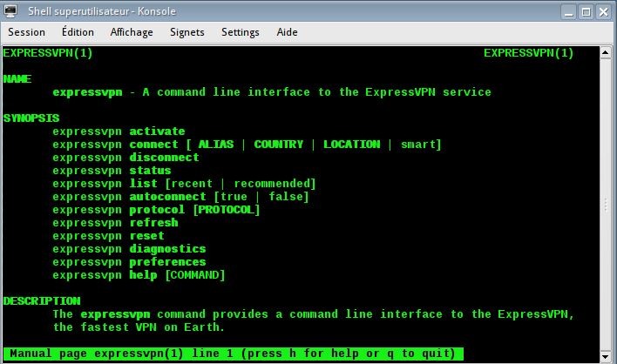Viewport: 617px width, 364px height.
Task: Click the 'LOCATION' argument text
Action: [x=352, y=145]
